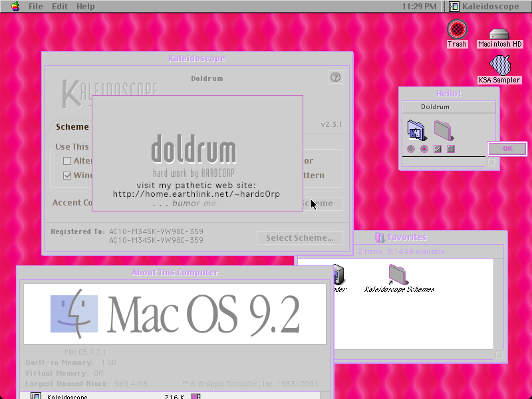Click the 'Mac OS 9.2.1' version text

click(x=85, y=352)
